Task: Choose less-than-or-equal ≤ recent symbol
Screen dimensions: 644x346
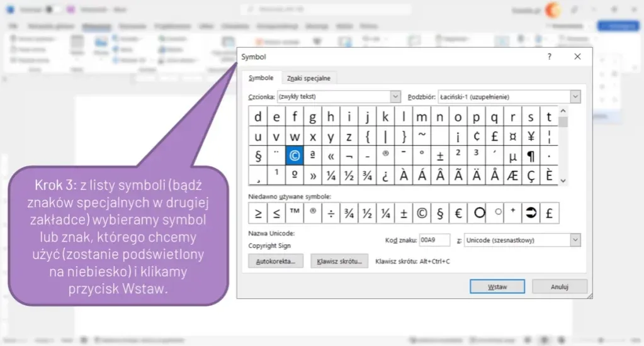Action: point(276,213)
